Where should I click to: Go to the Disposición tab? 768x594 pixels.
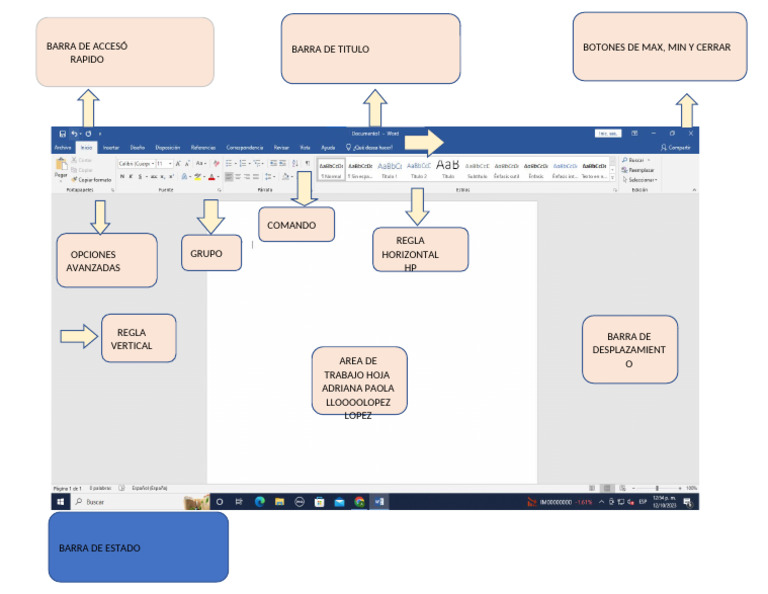pos(168,147)
